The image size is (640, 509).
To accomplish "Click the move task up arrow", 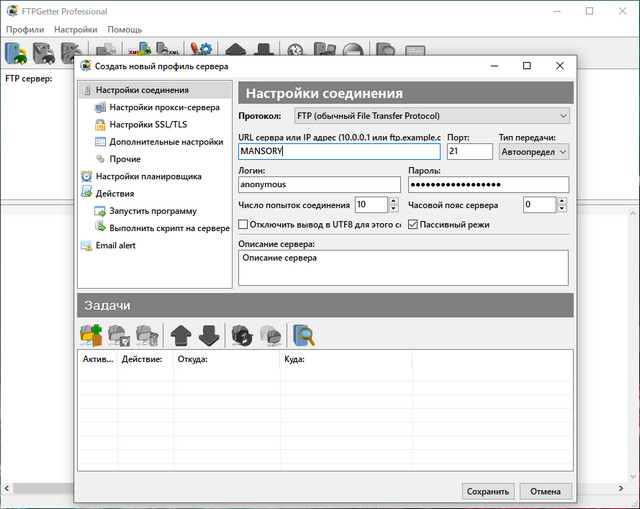I will [181, 335].
